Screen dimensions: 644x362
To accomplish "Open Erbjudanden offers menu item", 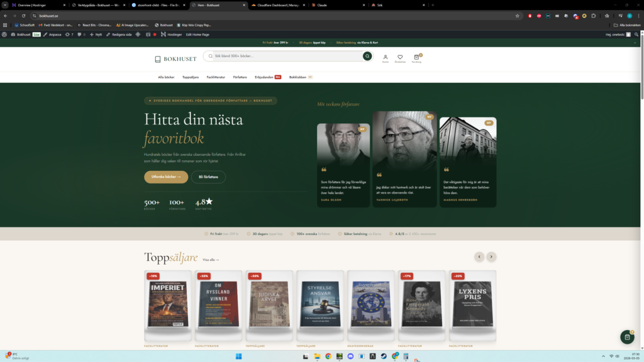I will pos(264,77).
